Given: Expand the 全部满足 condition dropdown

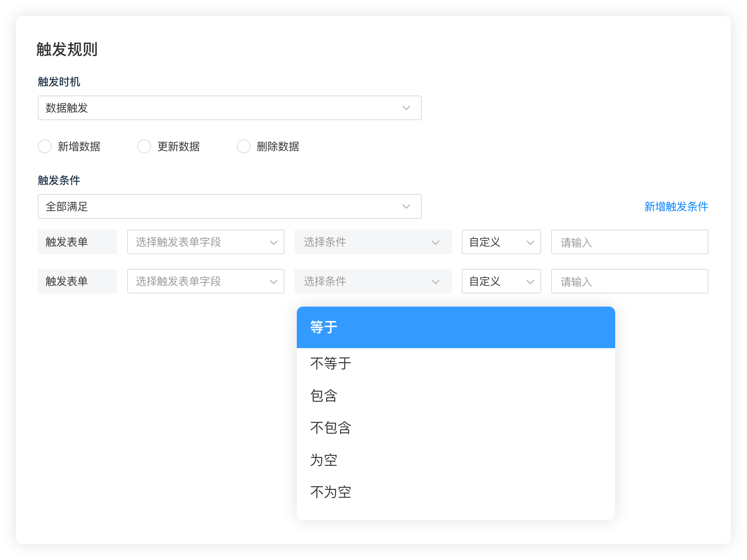Looking at the screenshot, I should pos(229,206).
